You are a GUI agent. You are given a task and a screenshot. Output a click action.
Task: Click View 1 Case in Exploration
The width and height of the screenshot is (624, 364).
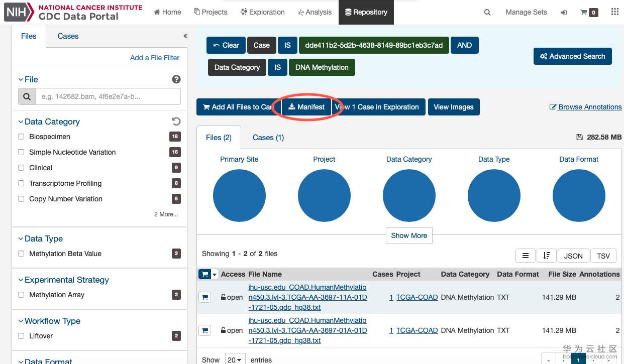(379, 107)
